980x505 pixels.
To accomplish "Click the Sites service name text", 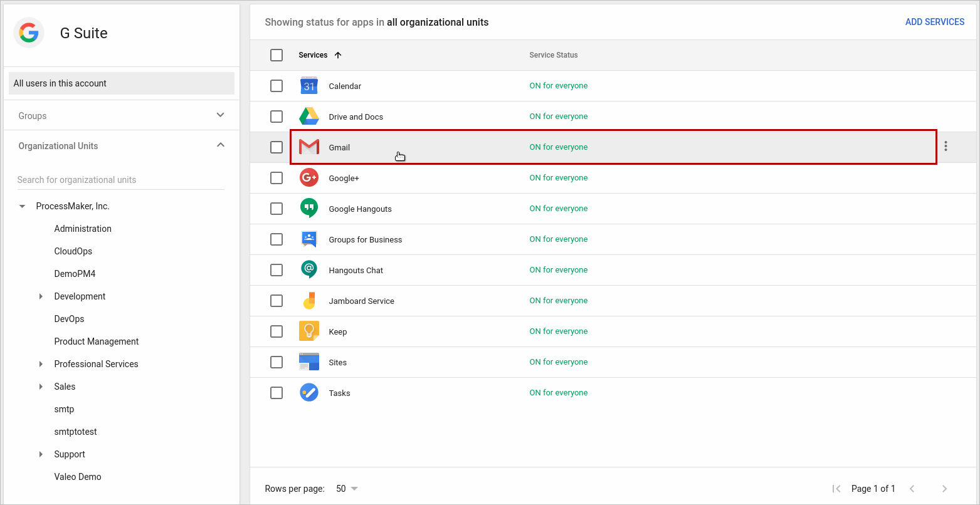I will tap(337, 362).
